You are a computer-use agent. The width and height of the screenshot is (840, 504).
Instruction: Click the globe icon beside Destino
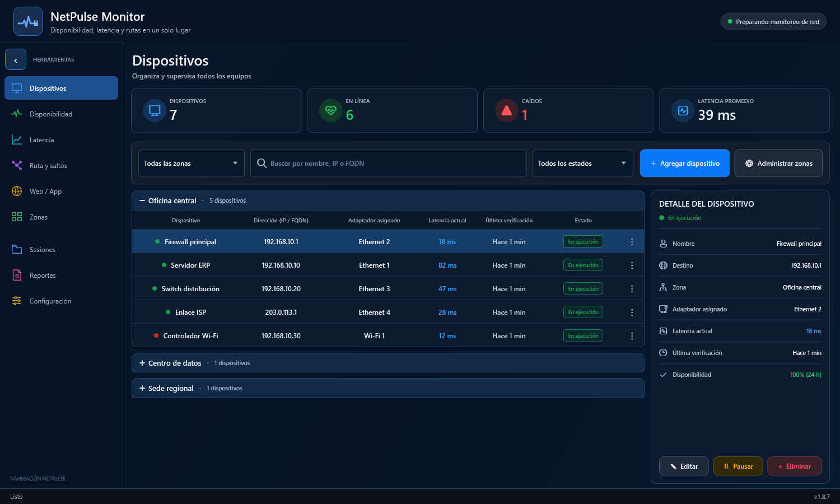point(663,265)
